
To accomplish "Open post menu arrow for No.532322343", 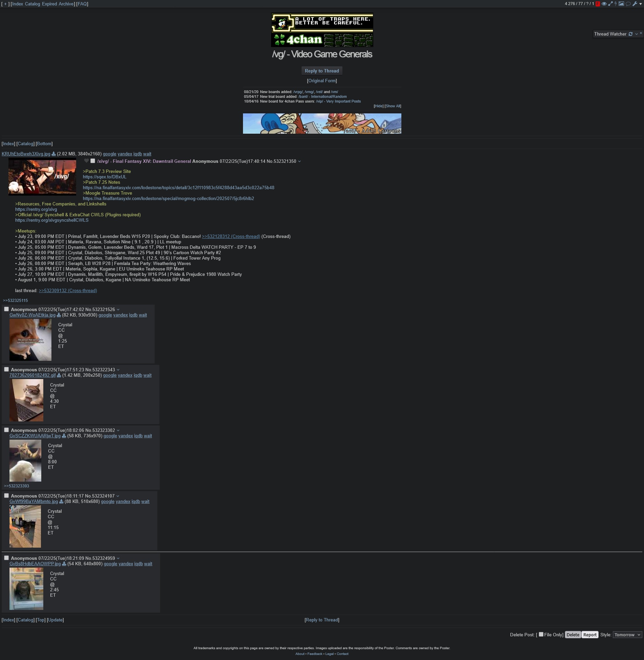I will pos(118,370).
